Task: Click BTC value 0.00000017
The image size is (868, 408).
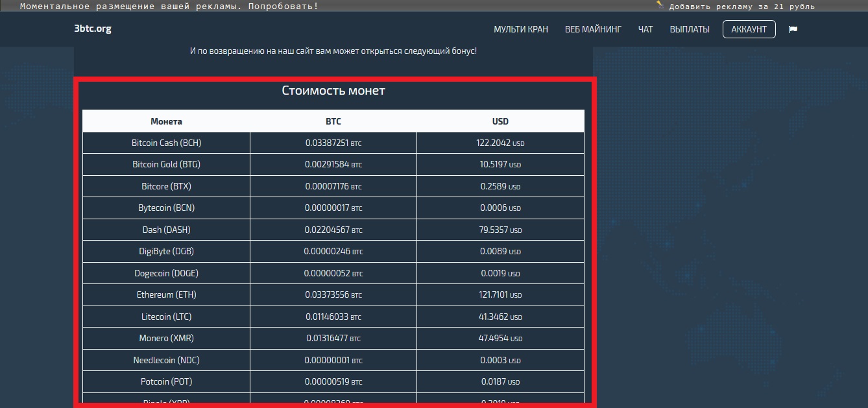Action: [333, 208]
